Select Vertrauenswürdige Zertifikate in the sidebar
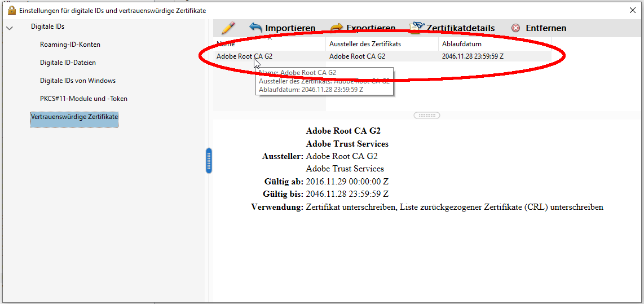The width and height of the screenshot is (644, 304). point(74,117)
